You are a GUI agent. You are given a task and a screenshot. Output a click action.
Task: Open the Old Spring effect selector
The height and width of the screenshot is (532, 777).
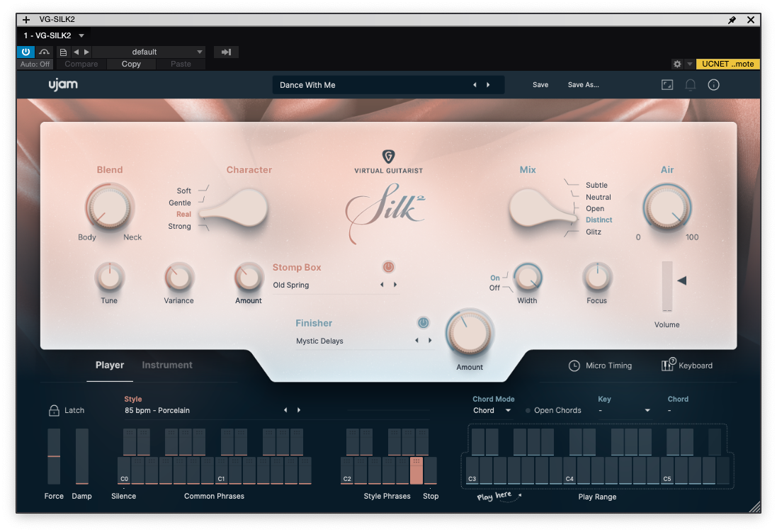(x=291, y=285)
